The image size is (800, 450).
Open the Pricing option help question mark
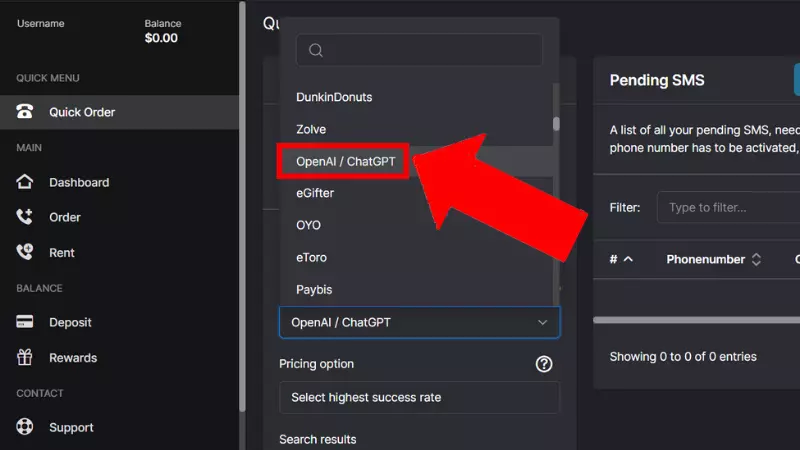[544, 364]
